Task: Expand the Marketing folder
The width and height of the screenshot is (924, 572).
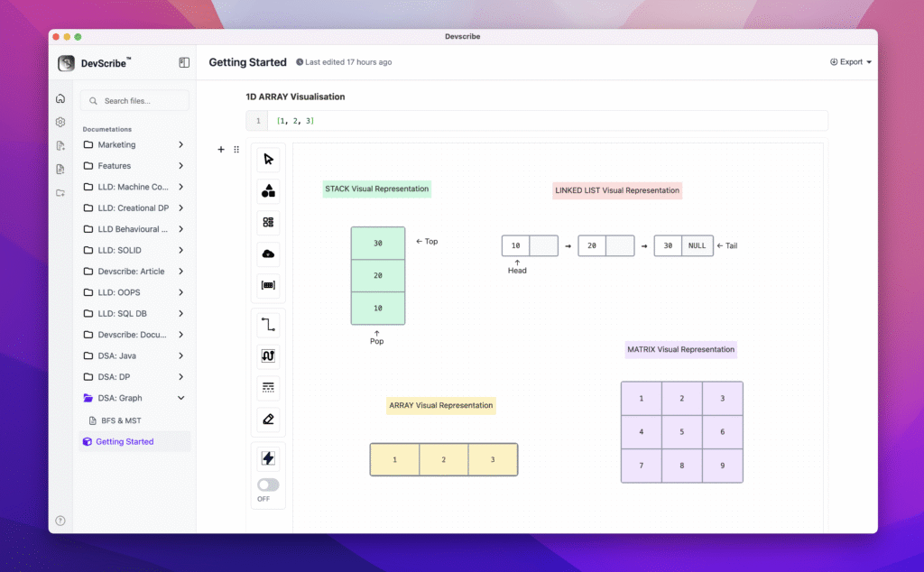Action: (180, 144)
